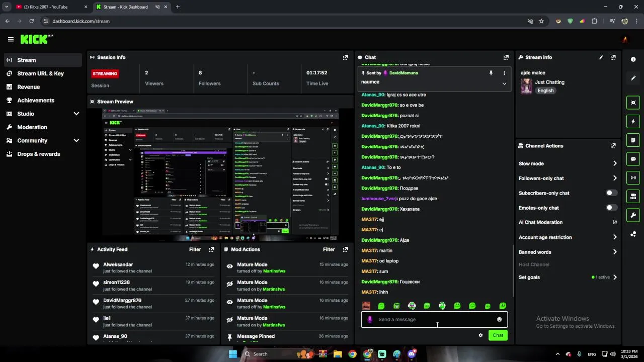Pop out the Channel Actions panel
The width and height of the screenshot is (644, 362).
tap(613, 146)
